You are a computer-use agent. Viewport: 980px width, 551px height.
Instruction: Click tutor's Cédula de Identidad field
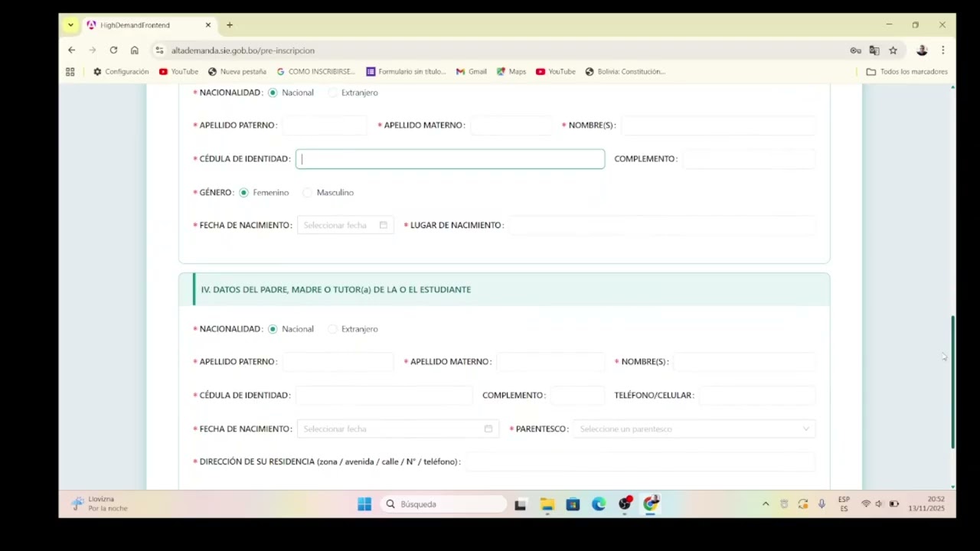pos(384,396)
